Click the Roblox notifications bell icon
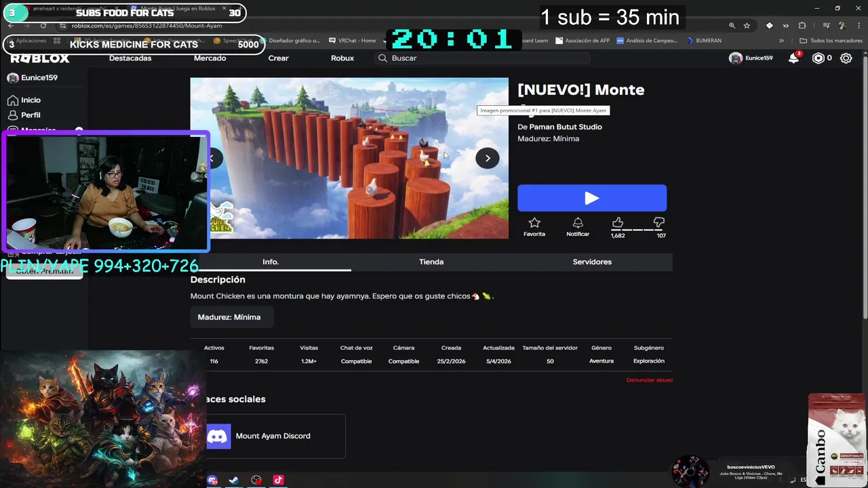The height and width of the screenshot is (488, 868). [x=793, y=58]
